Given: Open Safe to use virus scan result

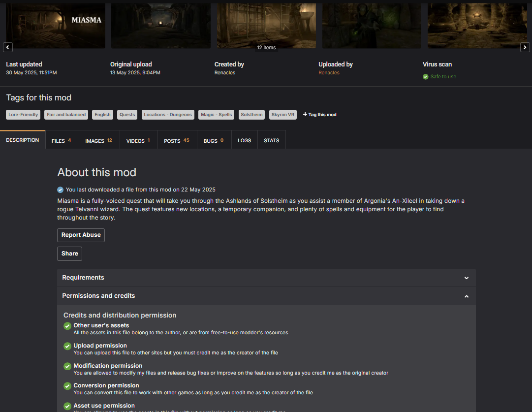Looking at the screenshot, I should [x=443, y=77].
